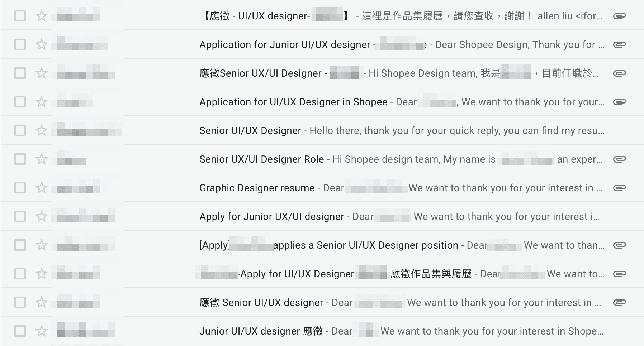
Task: Star the Junior UI/UX designer 應徵 email
Action: point(42,331)
